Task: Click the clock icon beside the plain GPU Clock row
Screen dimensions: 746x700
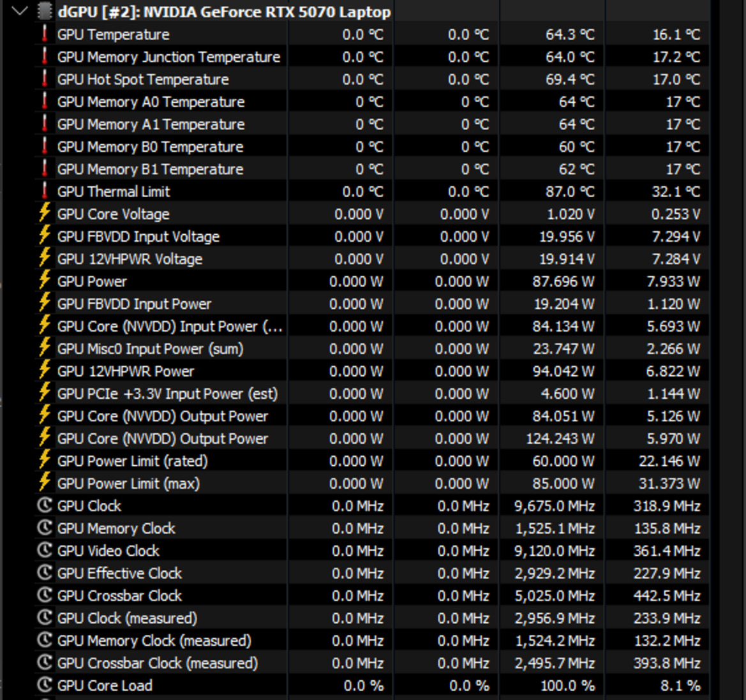Action: [44, 505]
